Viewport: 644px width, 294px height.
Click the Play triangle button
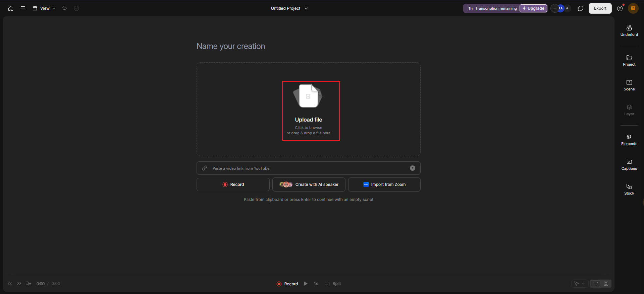tap(306, 284)
